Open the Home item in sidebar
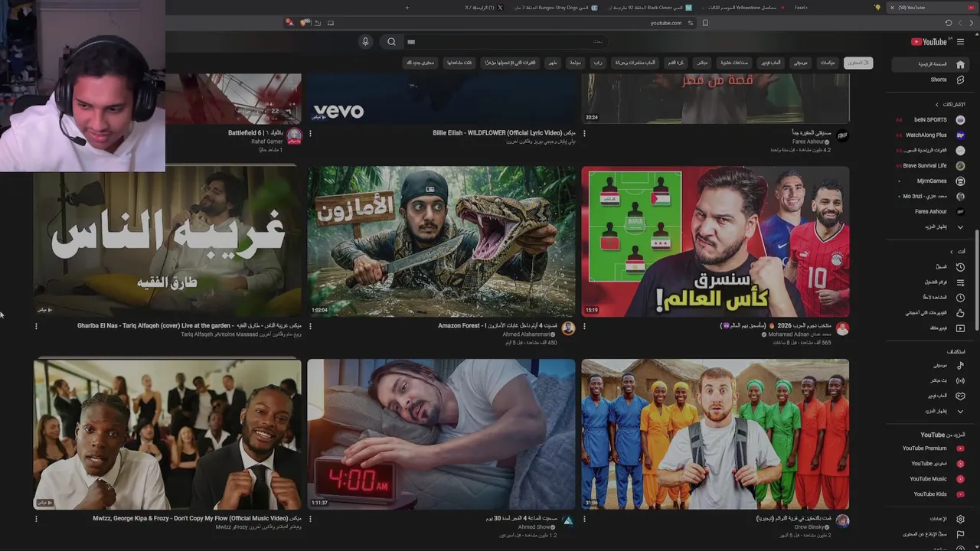 [x=930, y=64]
